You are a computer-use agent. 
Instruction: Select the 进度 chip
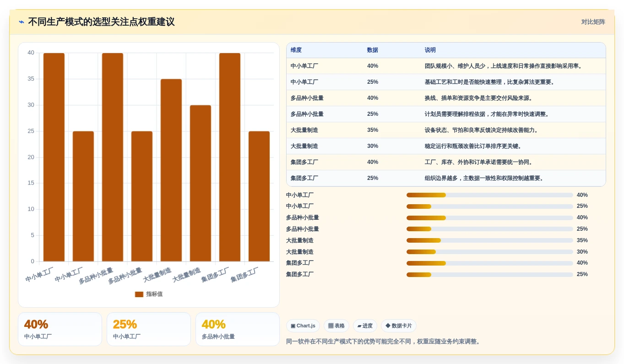pos(365,326)
